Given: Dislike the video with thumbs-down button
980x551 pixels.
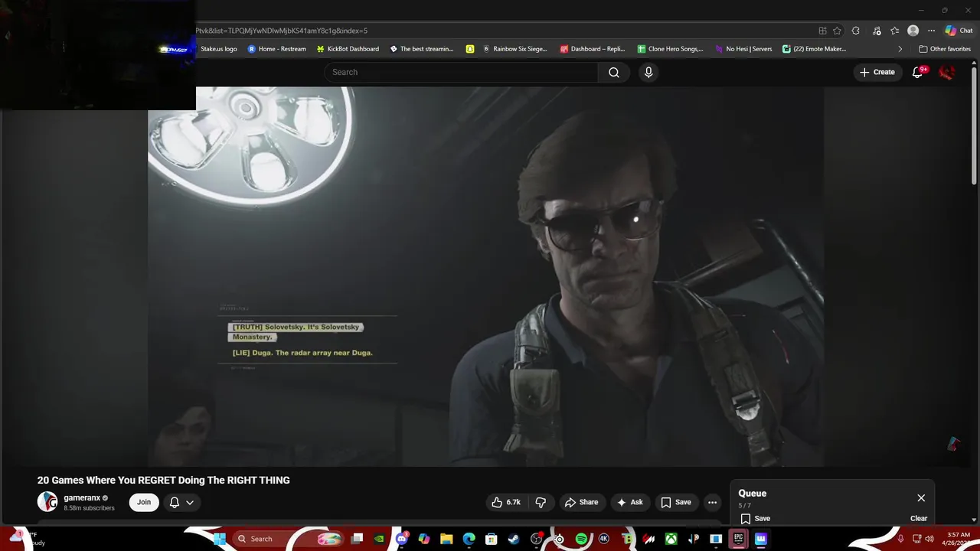Looking at the screenshot, I should [541, 502].
